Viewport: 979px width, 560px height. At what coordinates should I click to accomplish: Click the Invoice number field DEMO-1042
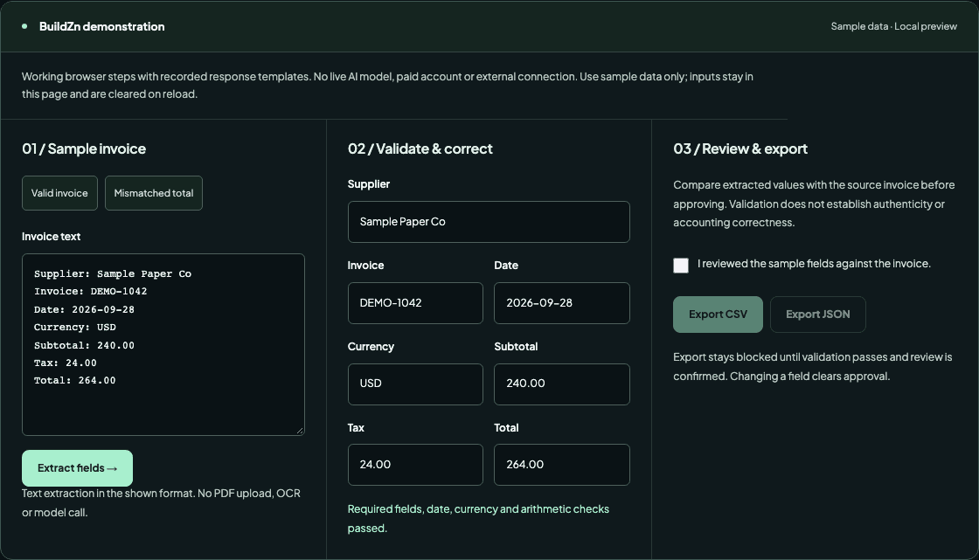[415, 303]
